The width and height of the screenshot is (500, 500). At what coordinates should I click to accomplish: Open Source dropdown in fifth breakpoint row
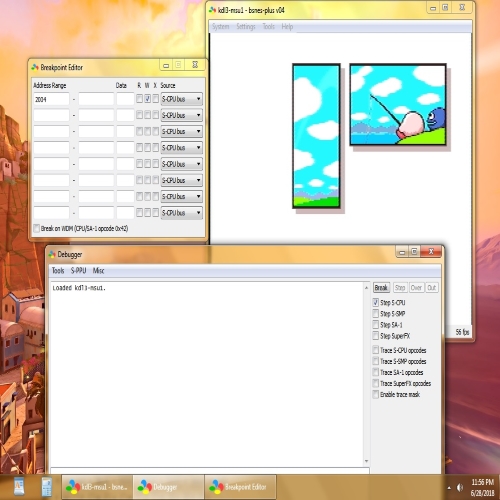pos(182,164)
